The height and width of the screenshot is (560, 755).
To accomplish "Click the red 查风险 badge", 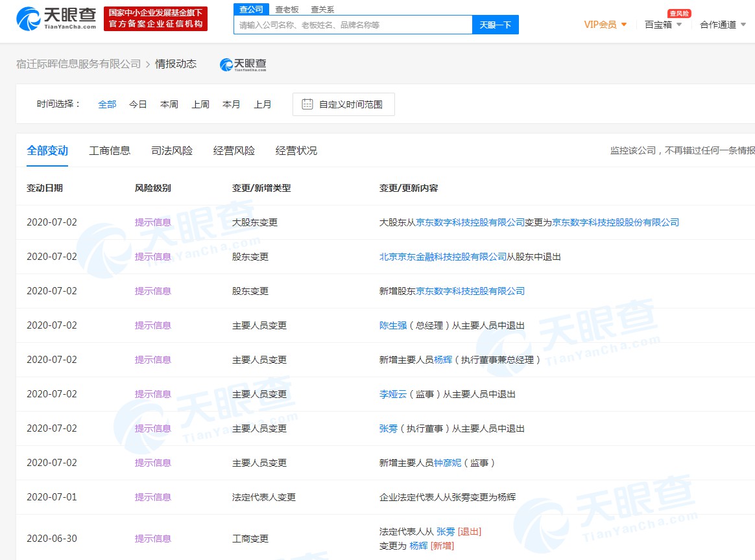I will 679,14.
